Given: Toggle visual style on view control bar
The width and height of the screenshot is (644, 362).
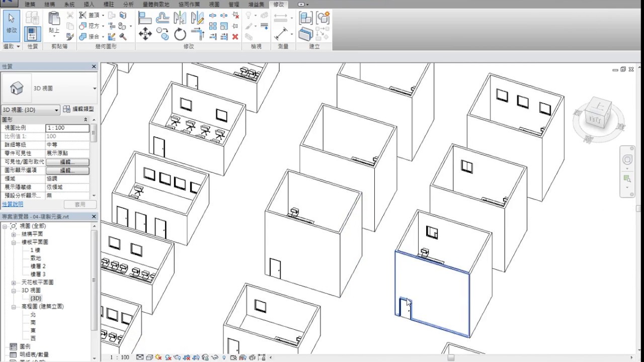Looking at the screenshot, I should (149, 357).
